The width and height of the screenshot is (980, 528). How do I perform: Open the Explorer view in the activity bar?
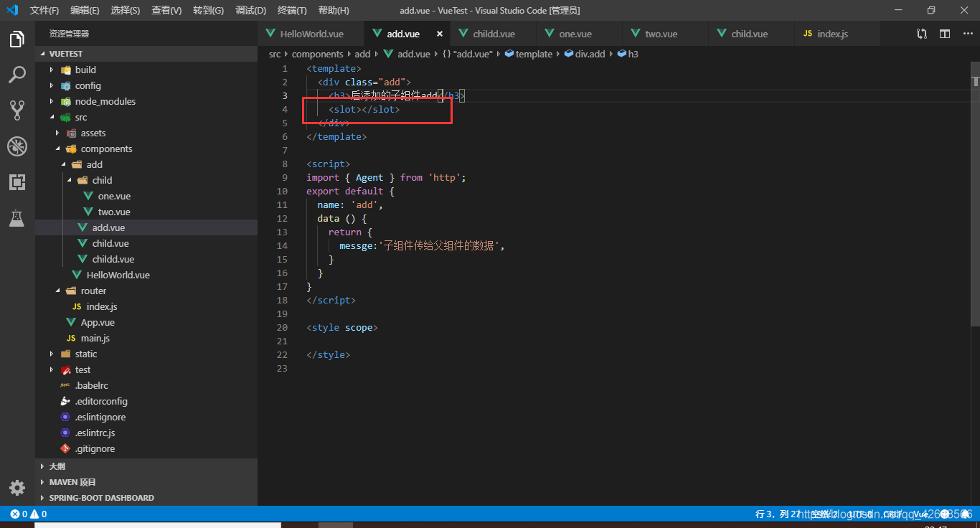(17, 39)
